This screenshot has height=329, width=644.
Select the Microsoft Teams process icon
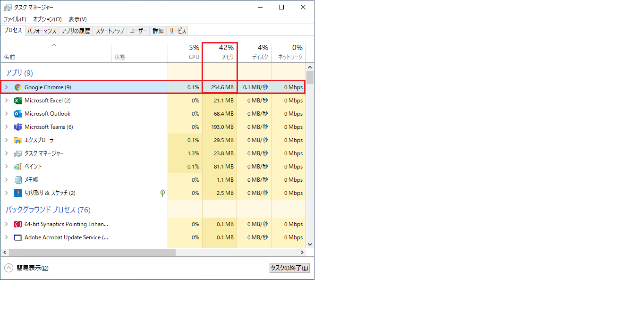[18, 127]
